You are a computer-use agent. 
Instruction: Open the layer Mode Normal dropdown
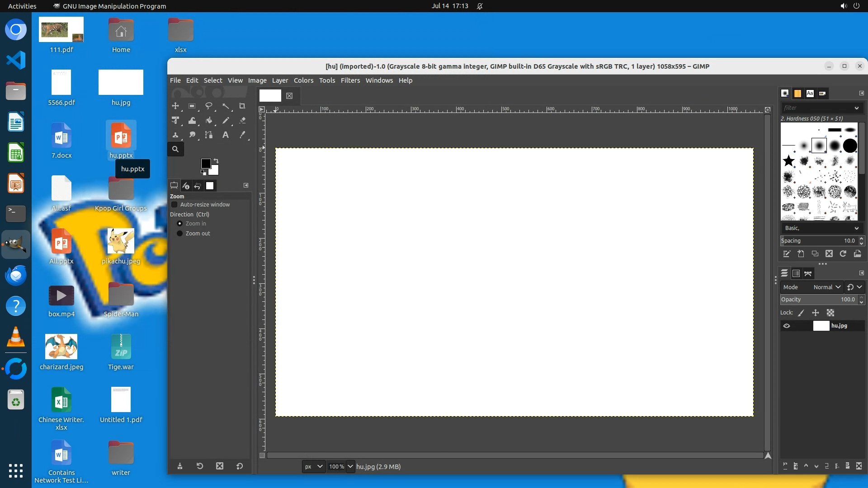click(826, 287)
